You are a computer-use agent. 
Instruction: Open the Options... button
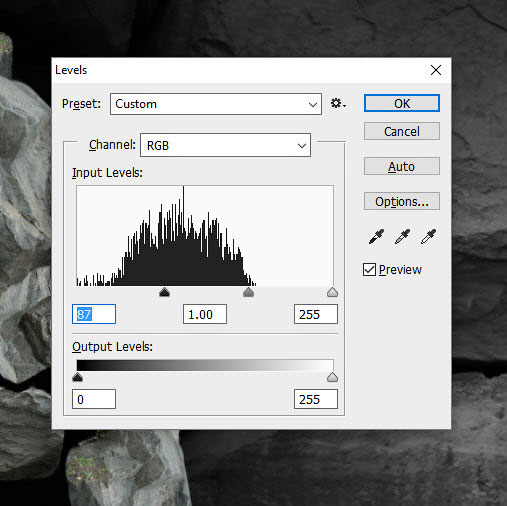(402, 201)
